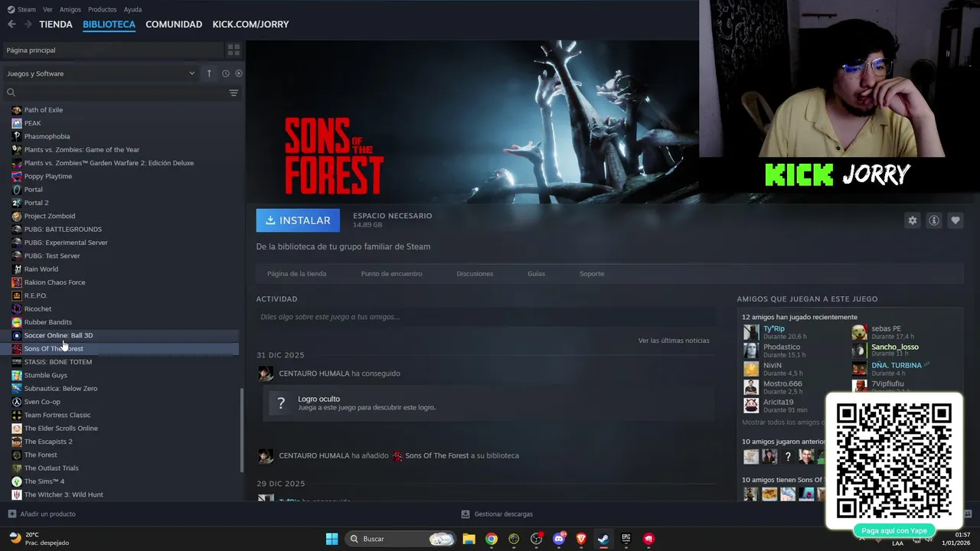This screenshot has height=551, width=980.
Task: Toggle the recent activity clock filter
Action: (226, 73)
